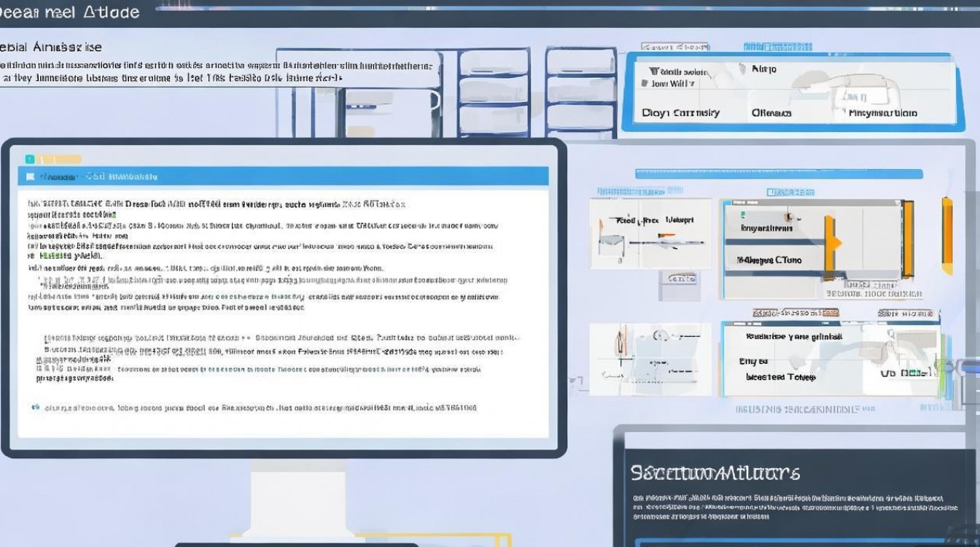The image size is (980, 547).
Task: Click the small gray icon before 'Aiejo' label
Action: click(742, 69)
